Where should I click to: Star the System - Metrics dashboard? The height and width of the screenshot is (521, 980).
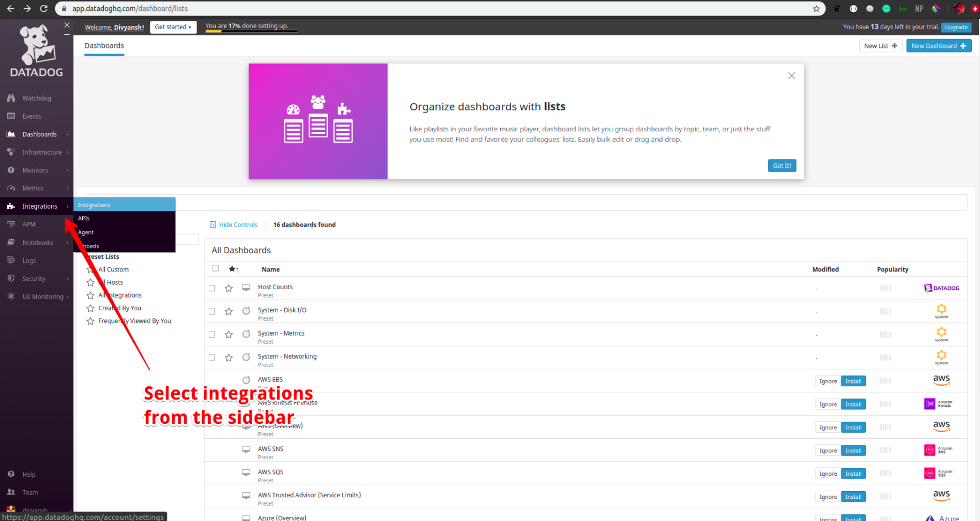pos(229,334)
